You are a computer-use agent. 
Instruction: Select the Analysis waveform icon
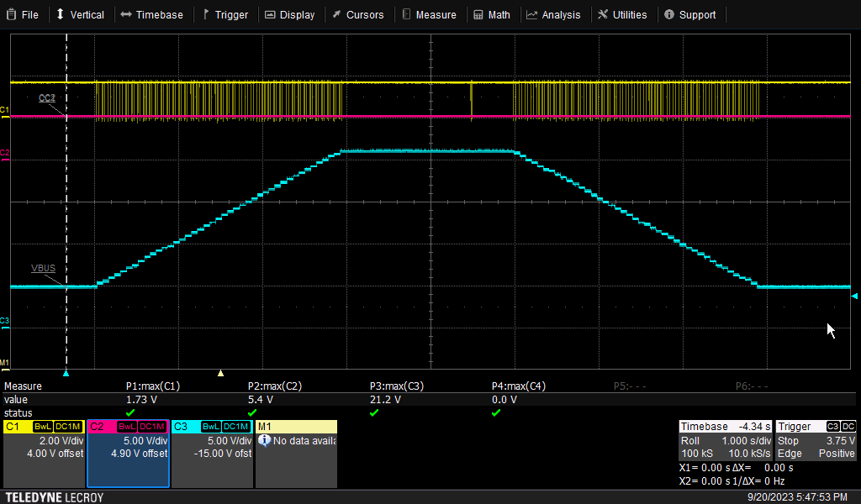531,13
